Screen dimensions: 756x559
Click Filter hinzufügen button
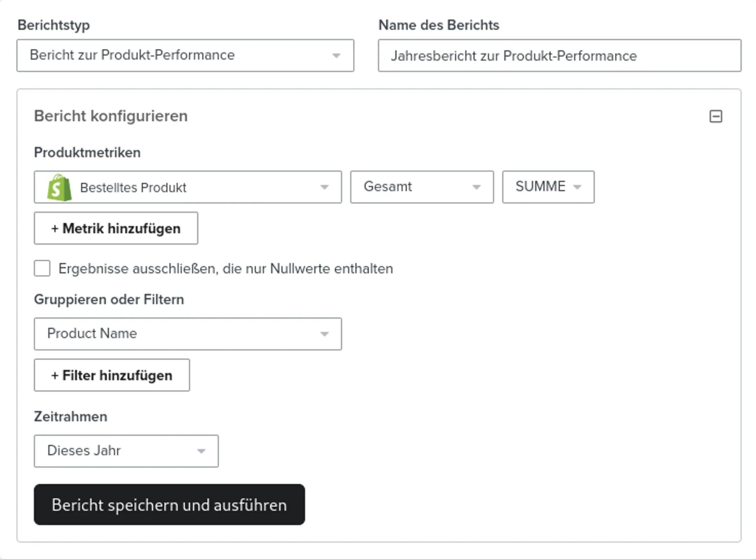click(112, 375)
